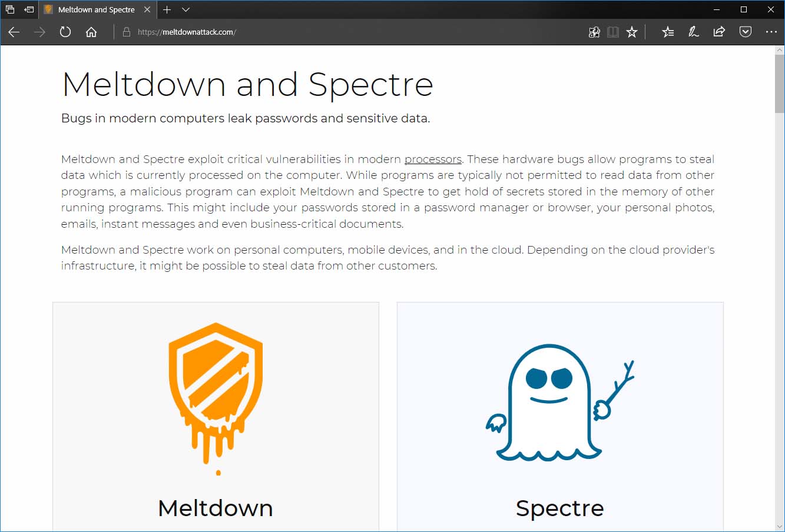Set the current tabs aside
The height and width of the screenshot is (532, 785).
[29, 9]
